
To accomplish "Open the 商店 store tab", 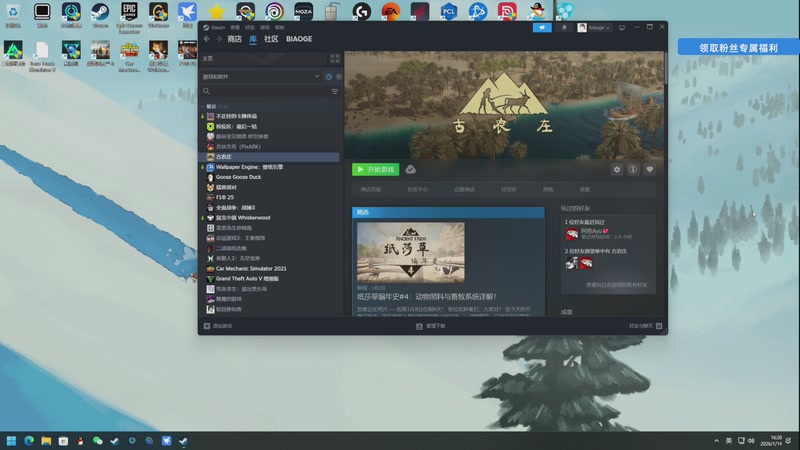I will click(x=234, y=39).
